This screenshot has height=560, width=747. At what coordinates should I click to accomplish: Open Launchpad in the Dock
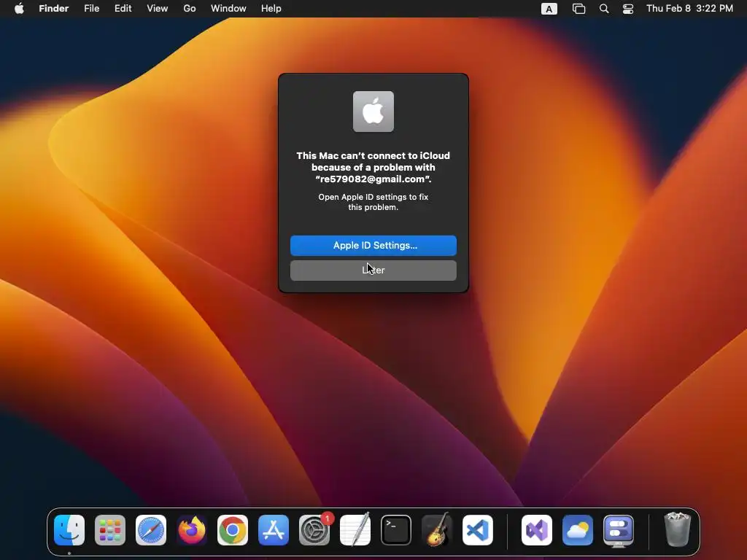110,530
